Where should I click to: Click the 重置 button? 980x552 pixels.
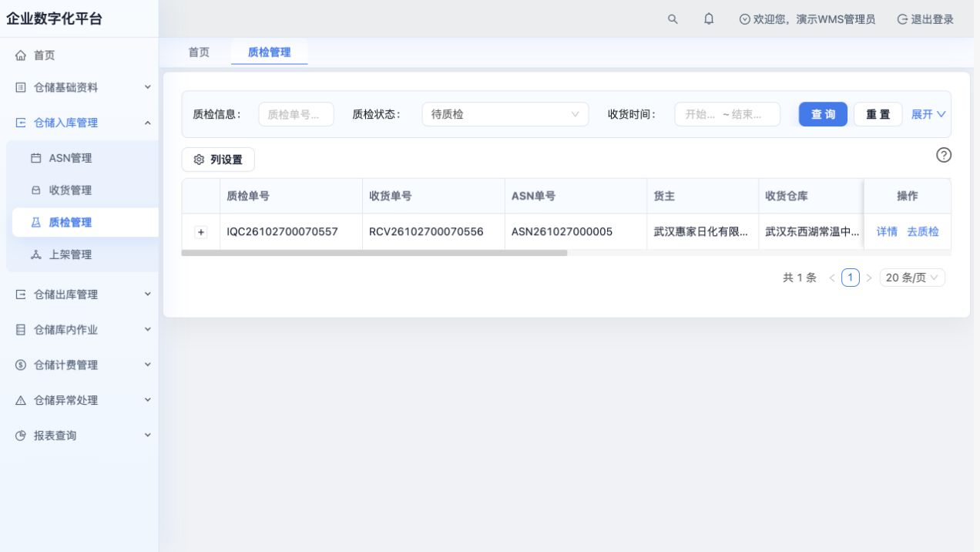[878, 114]
